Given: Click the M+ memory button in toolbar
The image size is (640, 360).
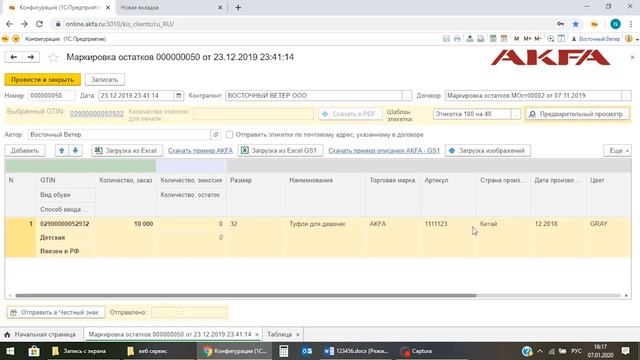Looking at the screenshot, I should pyautogui.click(x=527, y=39).
